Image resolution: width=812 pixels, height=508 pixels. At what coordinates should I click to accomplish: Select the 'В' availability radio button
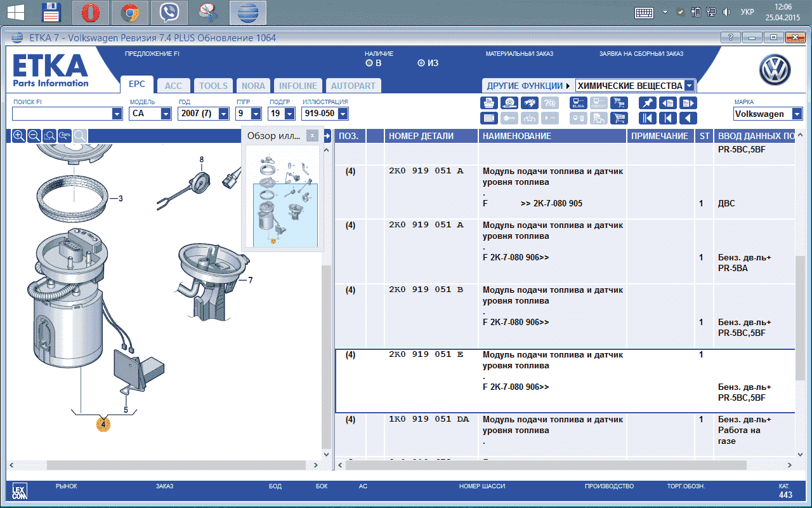pos(369,63)
